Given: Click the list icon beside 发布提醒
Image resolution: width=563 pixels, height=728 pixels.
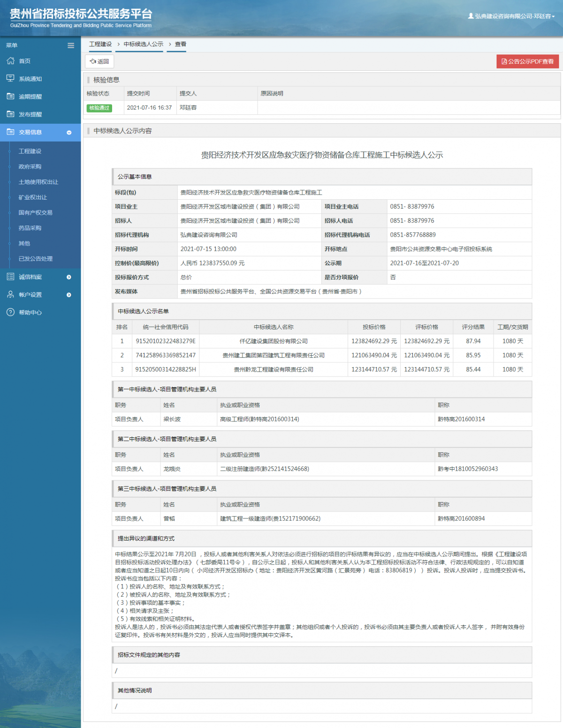Looking at the screenshot, I should click(x=10, y=114).
